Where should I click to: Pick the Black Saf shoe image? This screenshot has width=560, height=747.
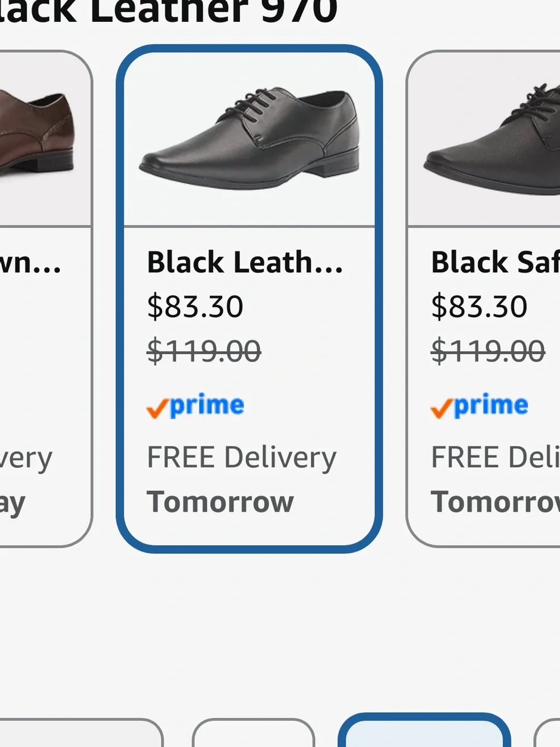point(493,139)
